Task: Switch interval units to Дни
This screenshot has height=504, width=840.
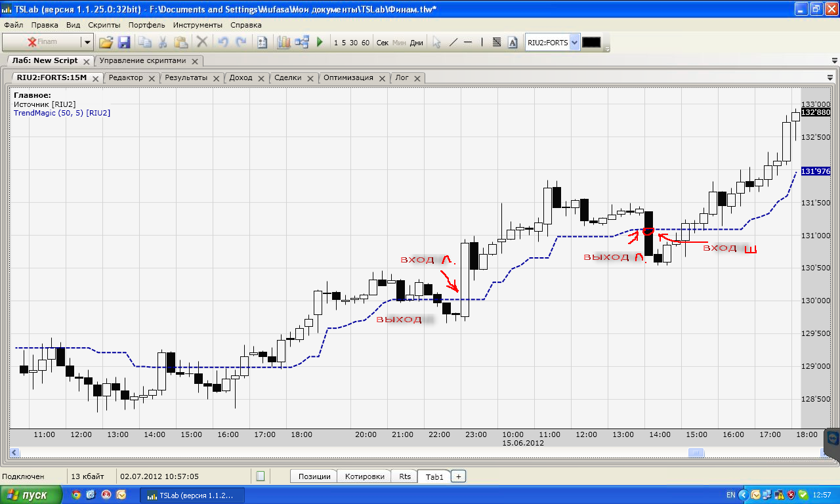Action: click(x=417, y=43)
